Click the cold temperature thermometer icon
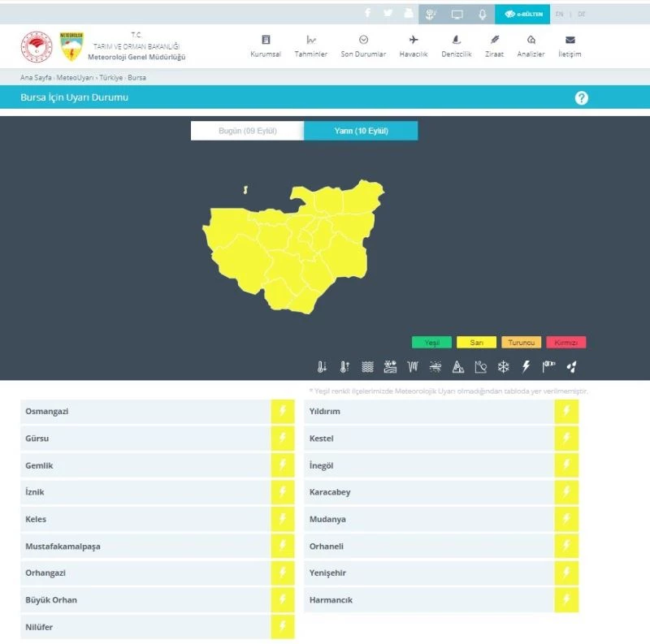The width and height of the screenshot is (650, 644). pos(322,367)
